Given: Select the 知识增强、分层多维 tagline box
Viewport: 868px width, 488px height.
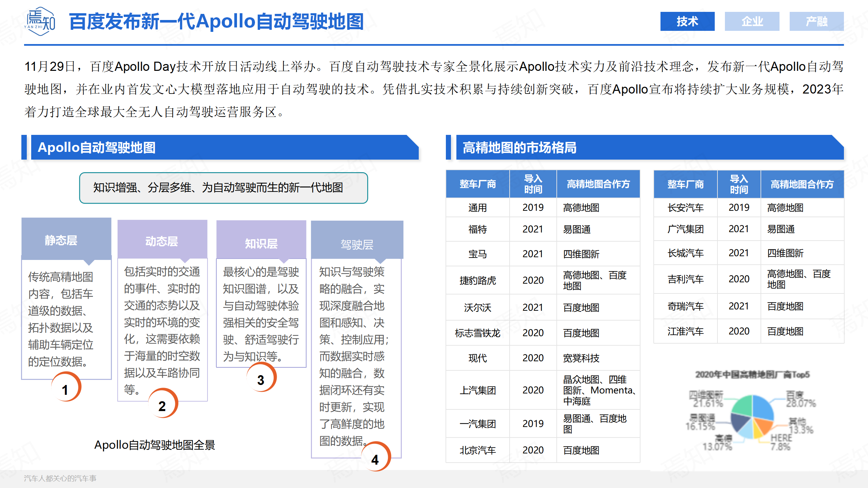Looking at the screenshot, I should coord(223,188).
